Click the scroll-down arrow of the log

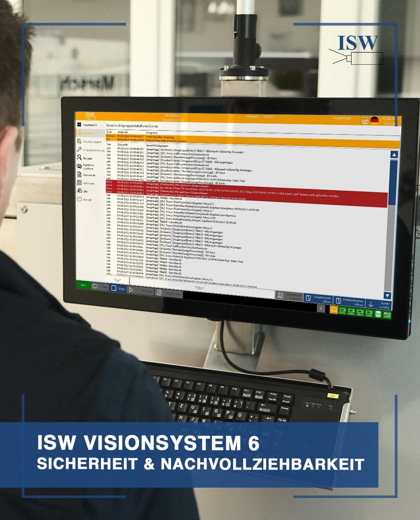(x=387, y=295)
